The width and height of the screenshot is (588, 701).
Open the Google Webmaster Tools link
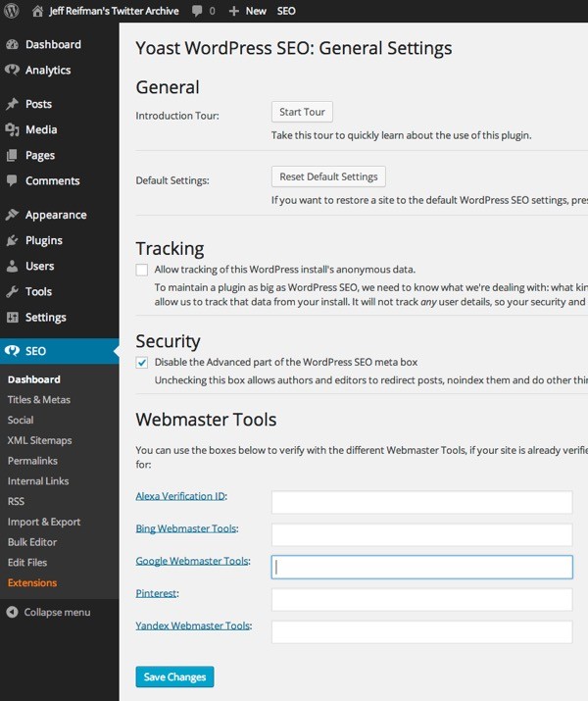tap(192, 561)
